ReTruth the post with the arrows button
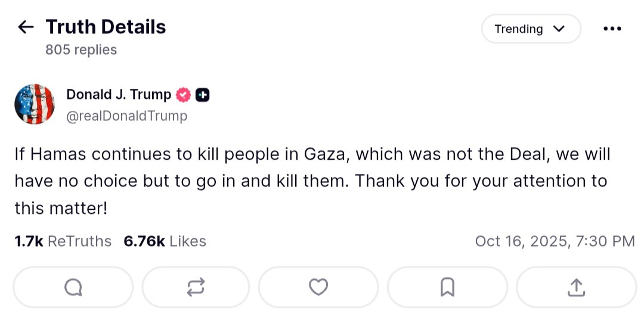This screenshot has height=320, width=644. [196, 287]
